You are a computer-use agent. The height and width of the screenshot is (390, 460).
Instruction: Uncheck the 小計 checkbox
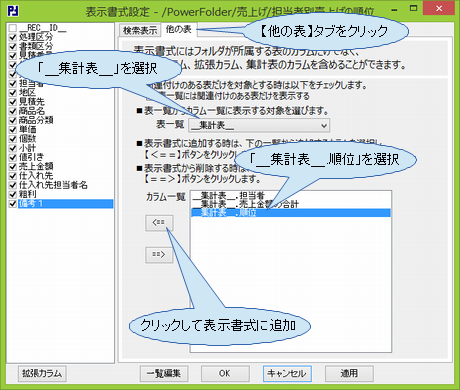13,148
